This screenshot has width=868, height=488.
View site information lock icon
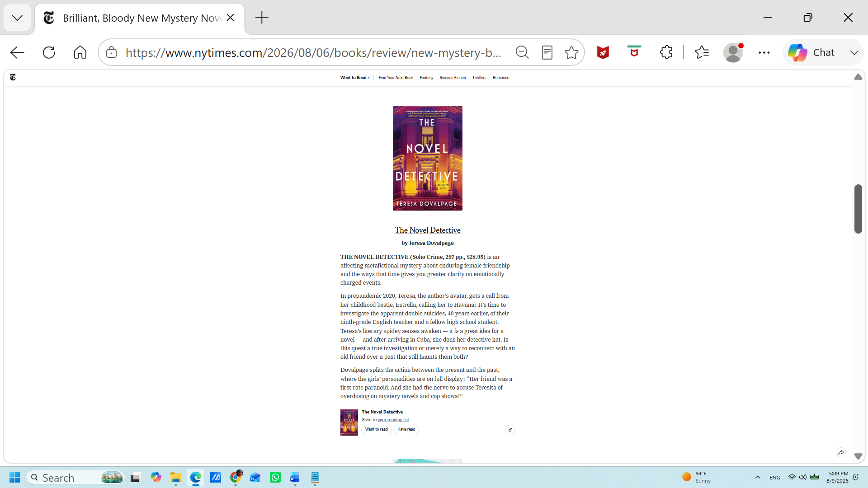click(111, 52)
